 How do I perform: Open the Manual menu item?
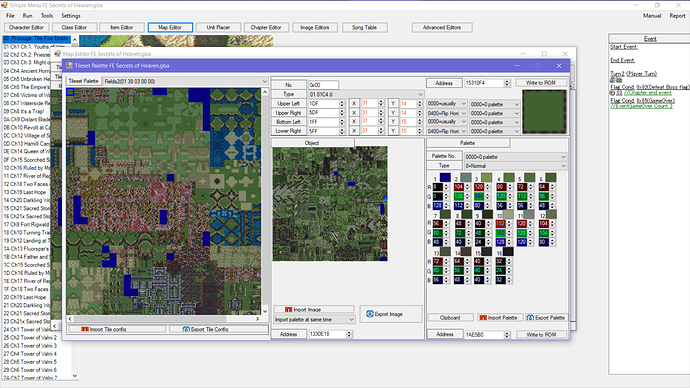point(652,16)
